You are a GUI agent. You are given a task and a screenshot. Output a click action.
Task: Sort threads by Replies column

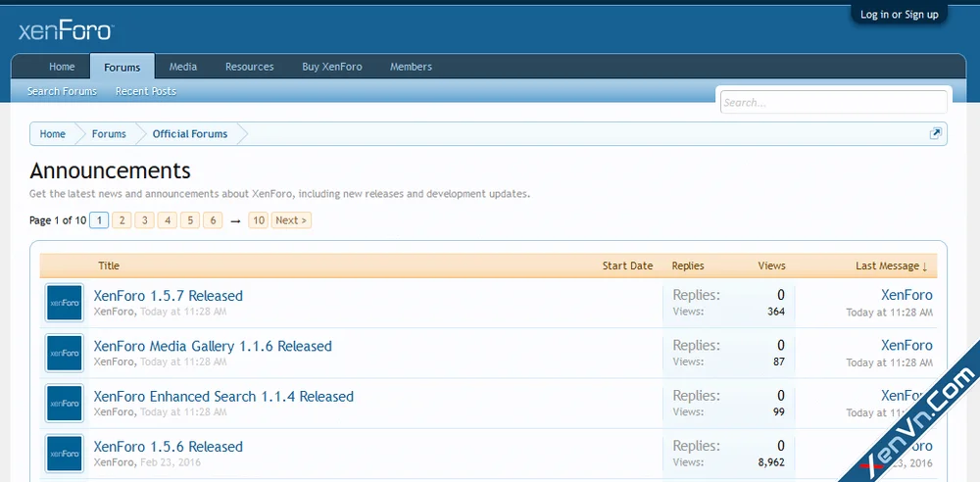pos(688,265)
